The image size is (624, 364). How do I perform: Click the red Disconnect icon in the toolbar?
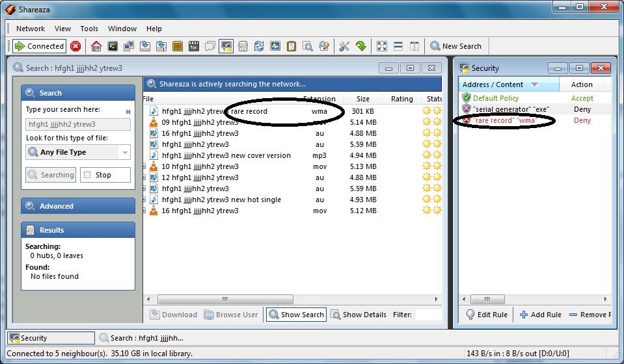point(75,46)
